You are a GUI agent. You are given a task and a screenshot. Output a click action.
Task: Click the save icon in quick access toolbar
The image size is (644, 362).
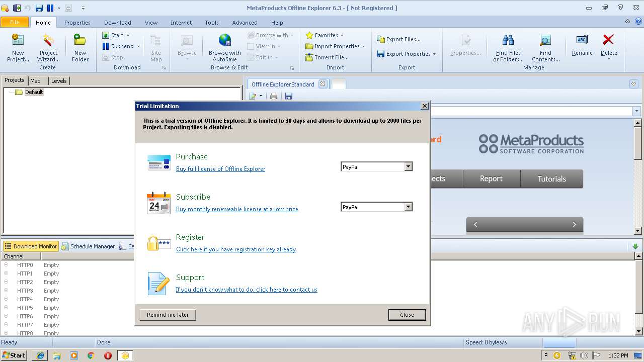point(39,8)
